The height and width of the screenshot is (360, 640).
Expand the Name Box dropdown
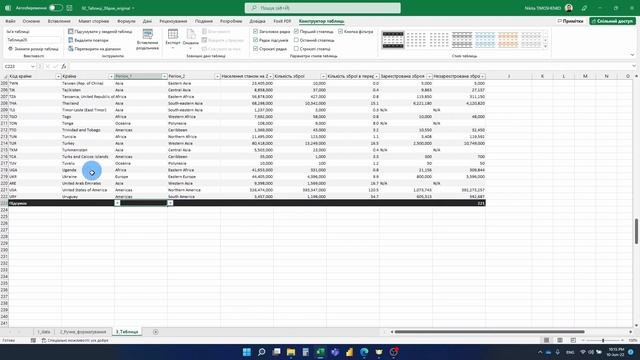[33, 66]
